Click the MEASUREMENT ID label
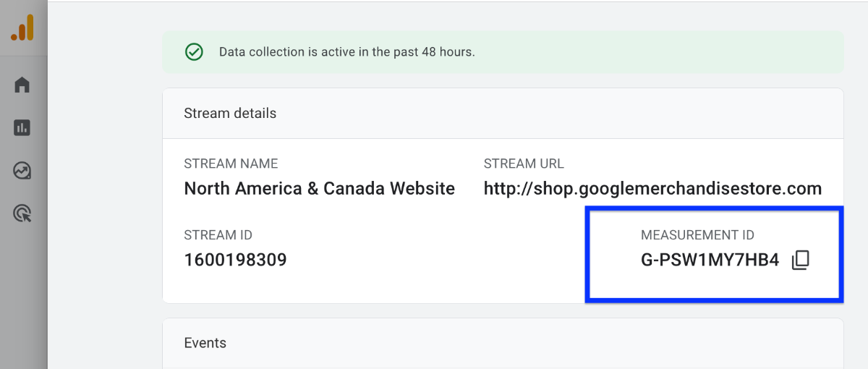This screenshot has height=369, width=868. pyautogui.click(x=697, y=235)
